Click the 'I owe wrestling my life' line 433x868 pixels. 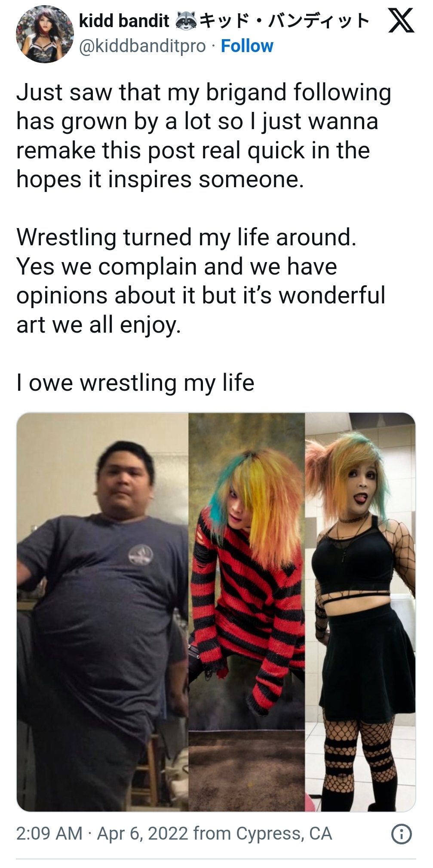coord(135,383)
